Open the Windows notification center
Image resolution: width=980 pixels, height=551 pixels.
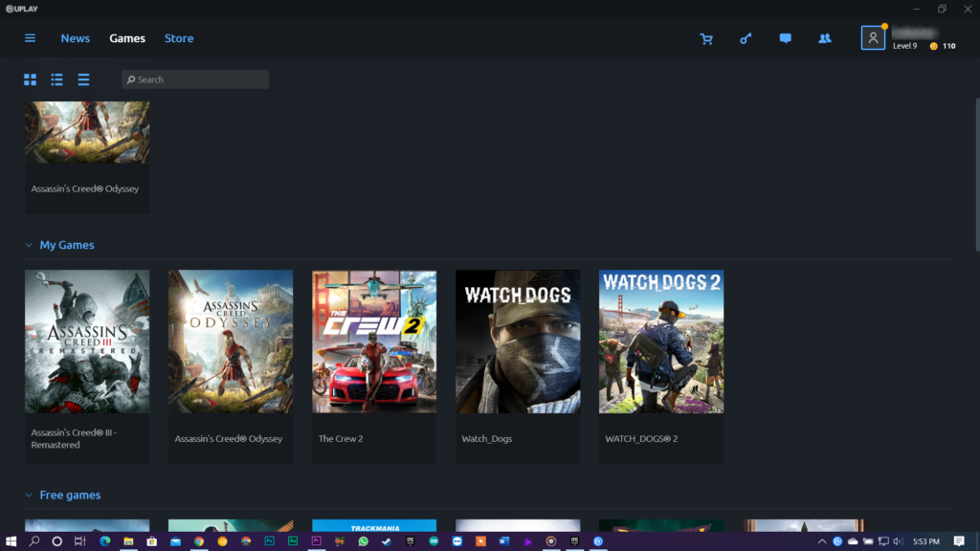(959, 541)
